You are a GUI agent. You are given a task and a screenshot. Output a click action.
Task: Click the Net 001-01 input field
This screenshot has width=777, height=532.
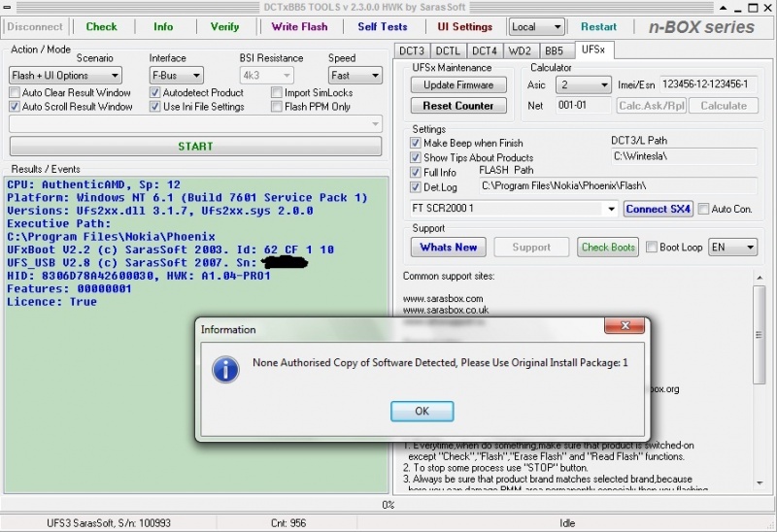[584, 106]
